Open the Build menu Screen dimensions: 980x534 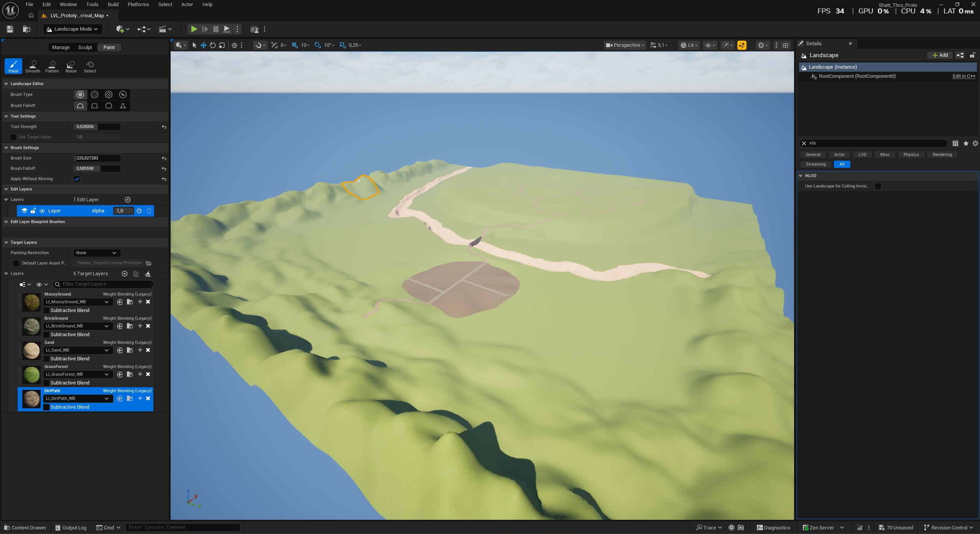pos(113,5)
